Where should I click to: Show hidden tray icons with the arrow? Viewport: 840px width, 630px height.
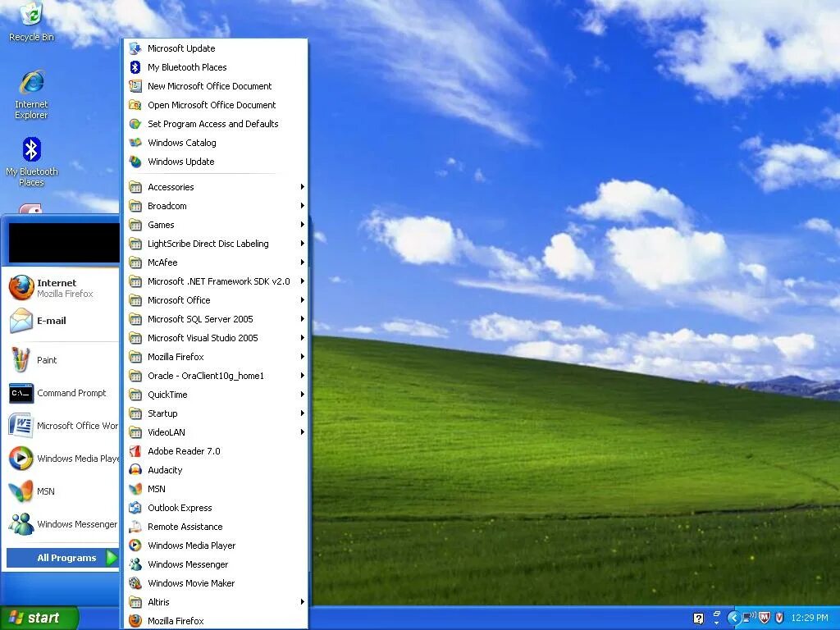733,618
